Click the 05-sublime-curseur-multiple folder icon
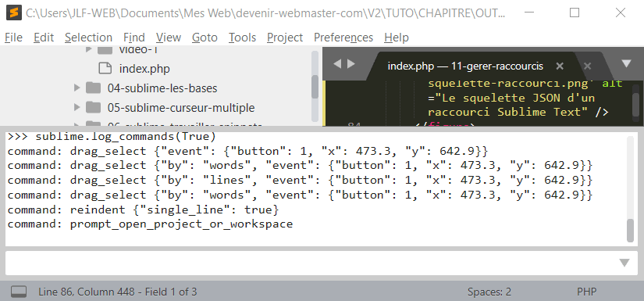644x301 pixels. [94, 108]
